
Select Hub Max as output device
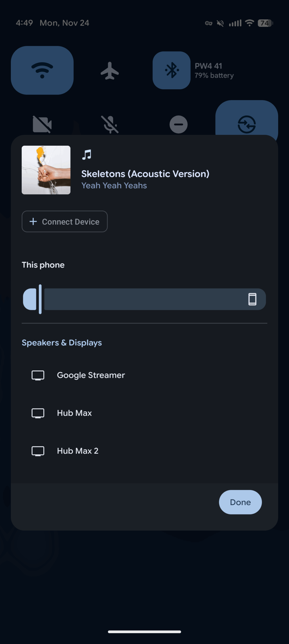click(x=74, y=413)
